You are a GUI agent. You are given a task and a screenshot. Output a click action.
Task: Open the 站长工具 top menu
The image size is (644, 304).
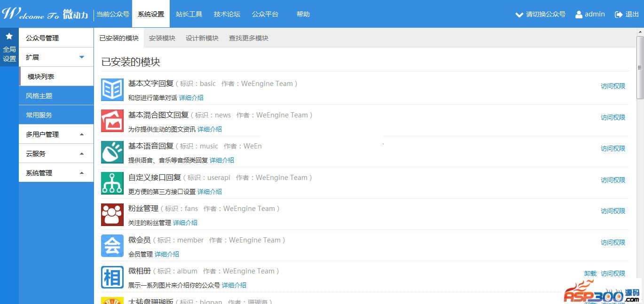189,14
